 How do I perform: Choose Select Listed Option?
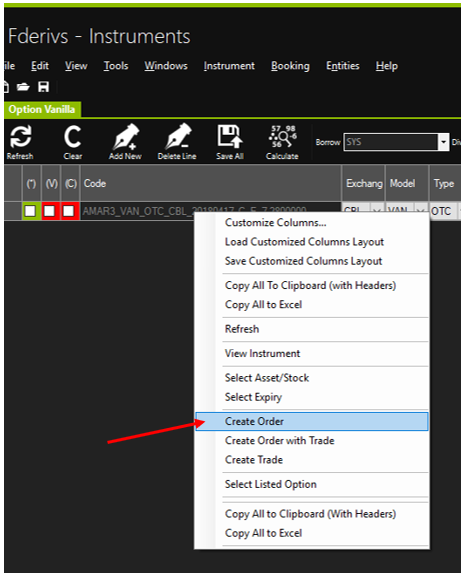coord(270,484)
